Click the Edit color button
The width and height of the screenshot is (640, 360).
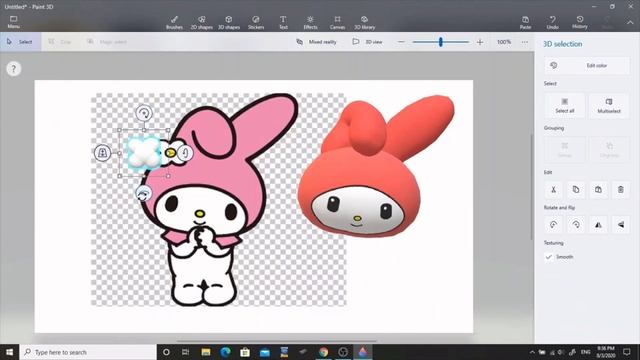(587, 65)
